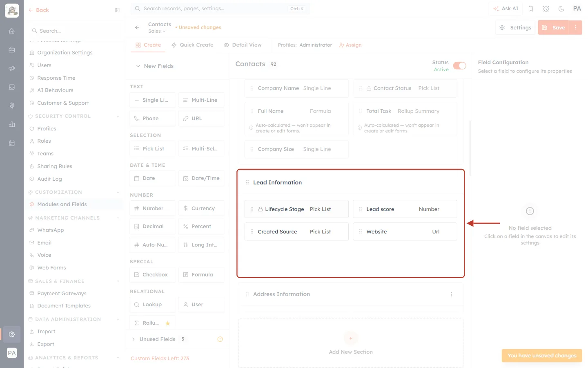
Task: Switch to the Create tab
Action: [148, 45]
